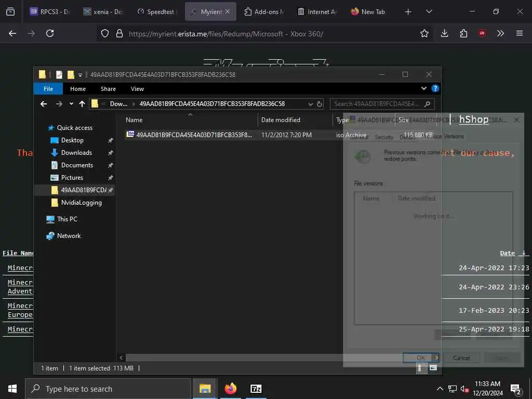This screenshot has height=399, width=532.
Task: Open Desktop in navigation pane
Action: click(72, 140)
